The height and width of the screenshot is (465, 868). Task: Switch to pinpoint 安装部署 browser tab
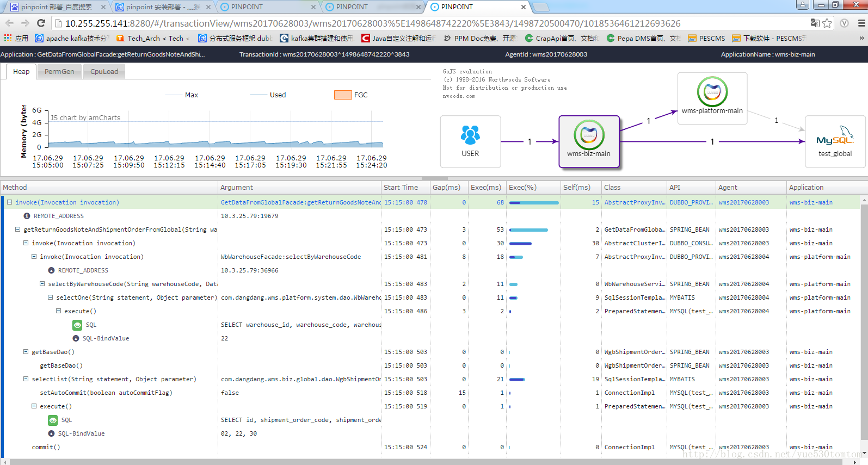(163, 7)
